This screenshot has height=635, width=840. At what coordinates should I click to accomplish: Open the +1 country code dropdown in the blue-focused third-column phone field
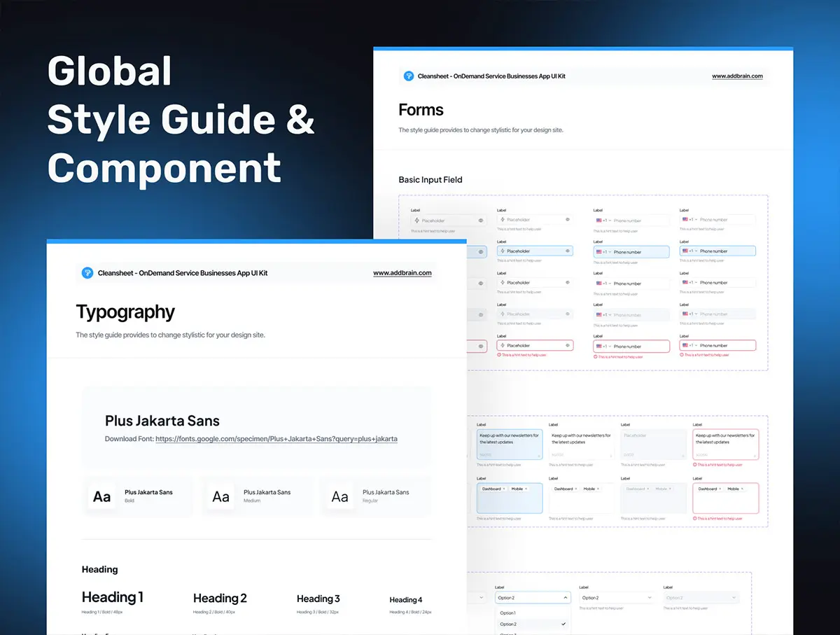click(605, 252)
